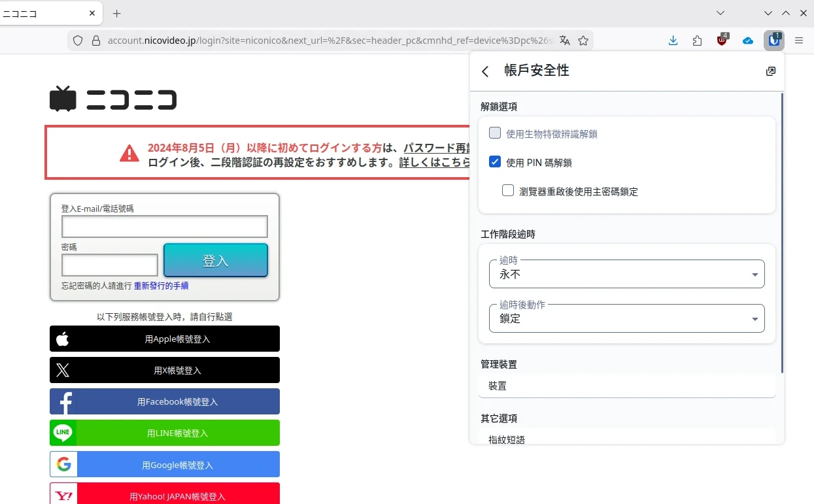
Task: Click the red warning triangle icon
Action: [129, 153]
